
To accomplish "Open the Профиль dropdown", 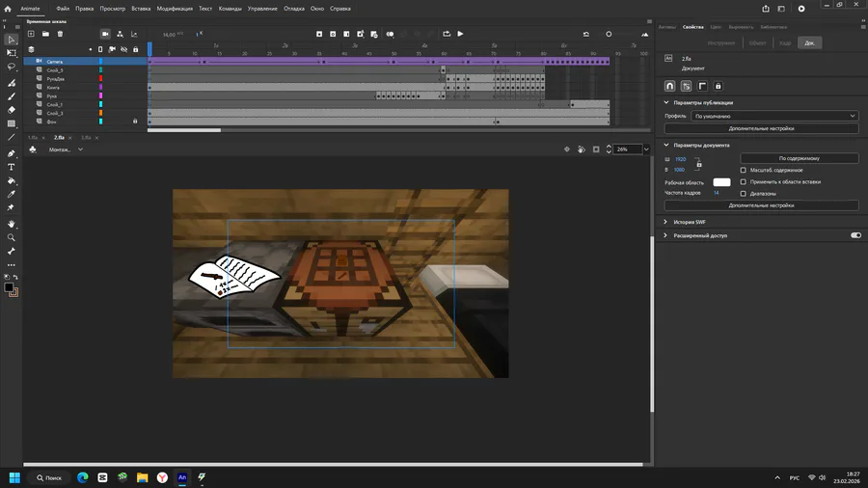I will 774,116.
